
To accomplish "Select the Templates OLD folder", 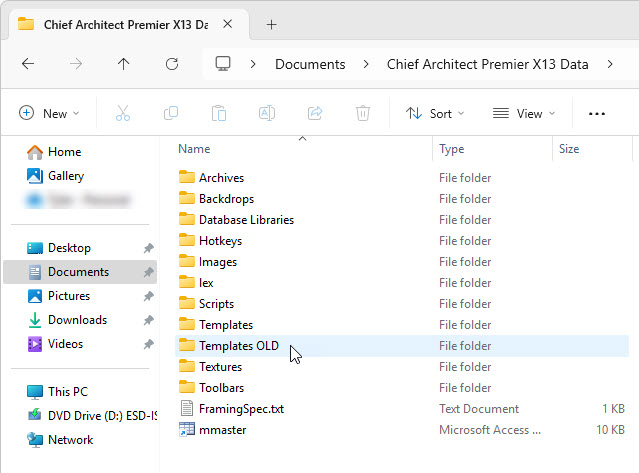I will click(401, 346).
